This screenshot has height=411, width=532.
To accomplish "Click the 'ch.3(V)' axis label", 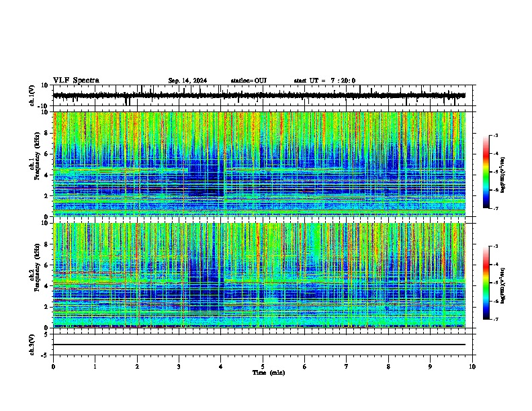I will [32, 345].
